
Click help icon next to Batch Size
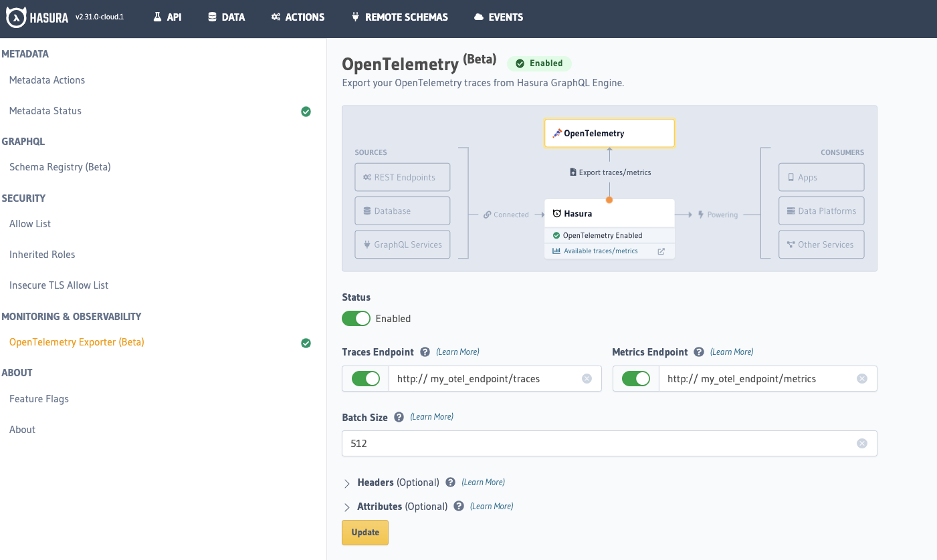click(x=399, y=417)
